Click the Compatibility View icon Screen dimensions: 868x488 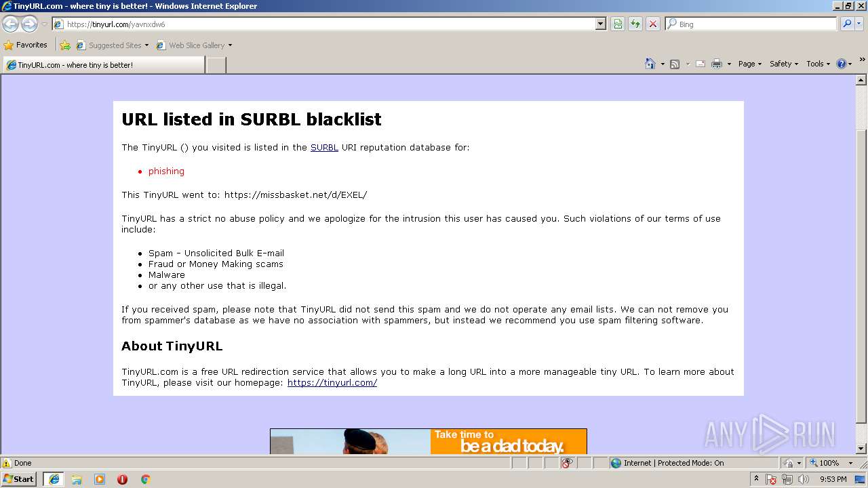click(x=618, y=24)
